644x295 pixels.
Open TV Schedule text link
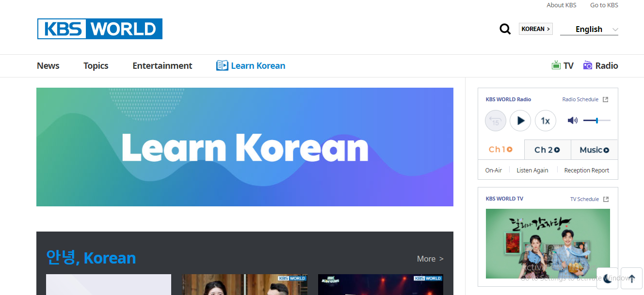click(584, 199)
